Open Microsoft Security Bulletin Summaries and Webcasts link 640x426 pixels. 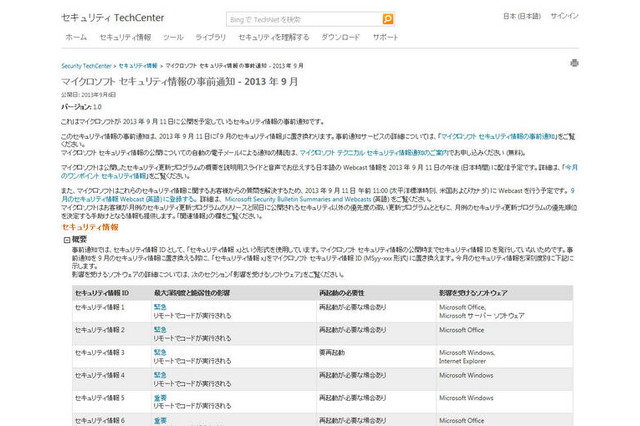click(x=298, y=199)
